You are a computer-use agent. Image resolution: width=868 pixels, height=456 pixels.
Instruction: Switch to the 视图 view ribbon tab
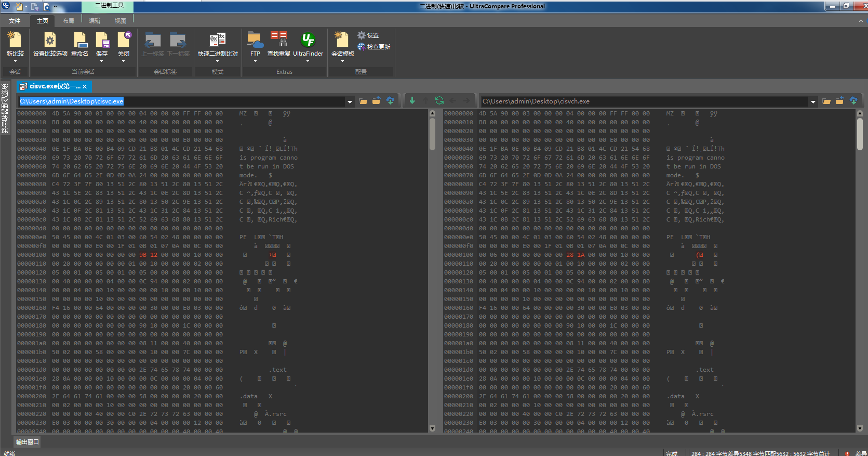(121, 21)
